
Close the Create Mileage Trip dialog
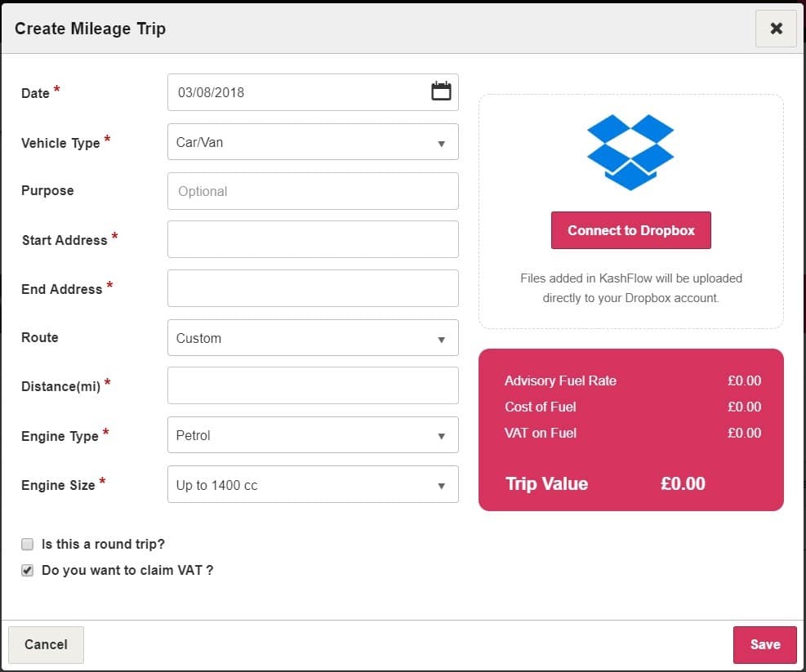point(776,29)
